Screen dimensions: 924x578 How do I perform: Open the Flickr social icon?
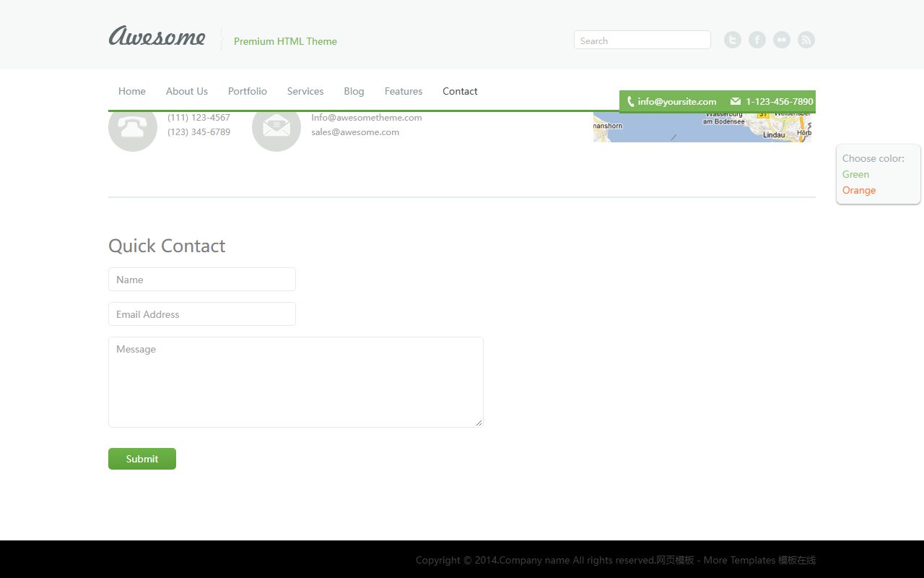782,40
